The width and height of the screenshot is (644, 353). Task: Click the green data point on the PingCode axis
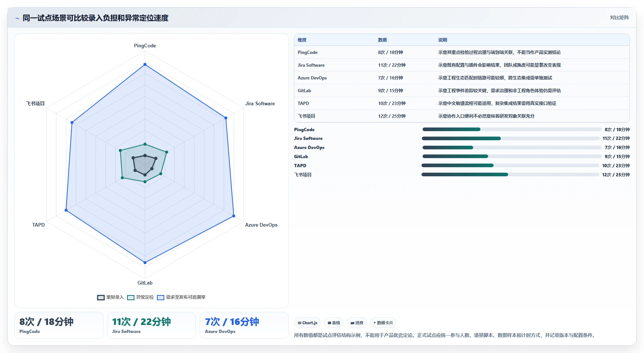pyautogui.click(x=145, y=144)
